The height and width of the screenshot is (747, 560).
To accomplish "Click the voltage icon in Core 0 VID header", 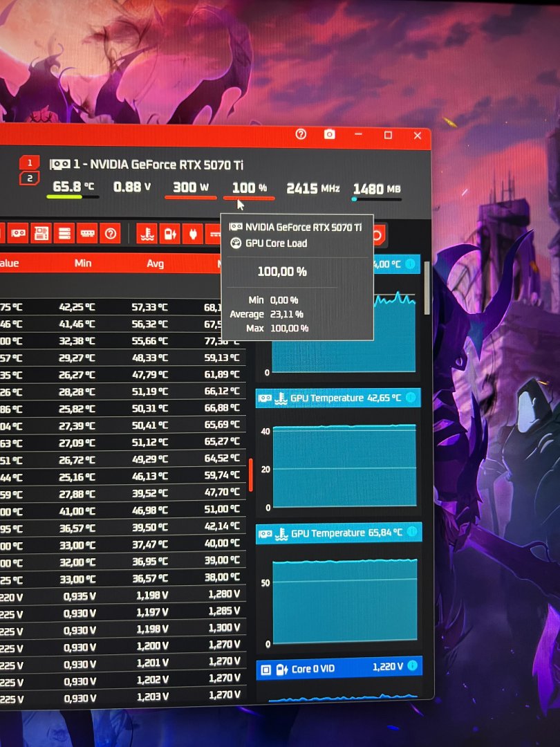I will 282,670.
